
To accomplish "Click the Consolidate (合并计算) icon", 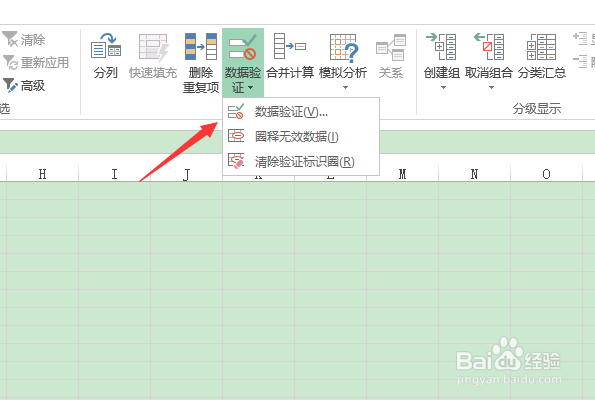I will click(x=290, y=46).
